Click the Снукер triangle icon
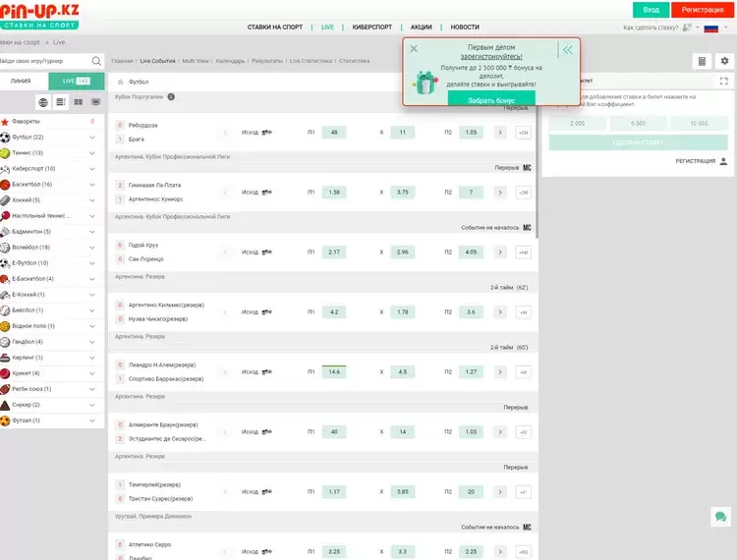The image size is (737, 560). click(5, 405)
